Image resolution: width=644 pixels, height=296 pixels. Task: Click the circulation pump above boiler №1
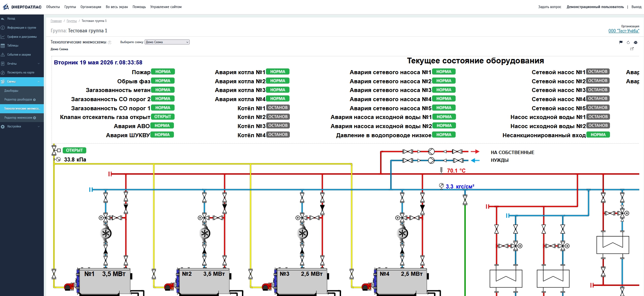(106, 233)
